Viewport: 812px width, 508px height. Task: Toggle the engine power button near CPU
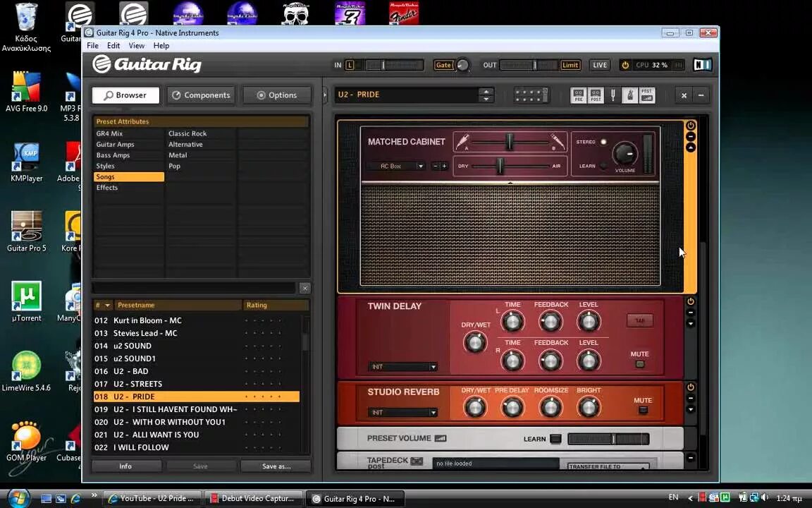point(625,65)
